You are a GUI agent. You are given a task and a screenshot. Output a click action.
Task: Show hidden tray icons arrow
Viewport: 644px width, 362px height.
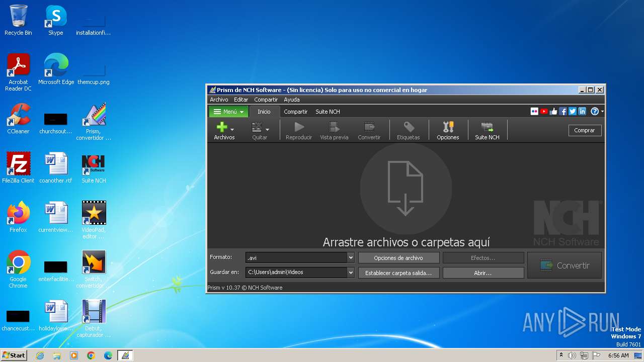point(561,355)
